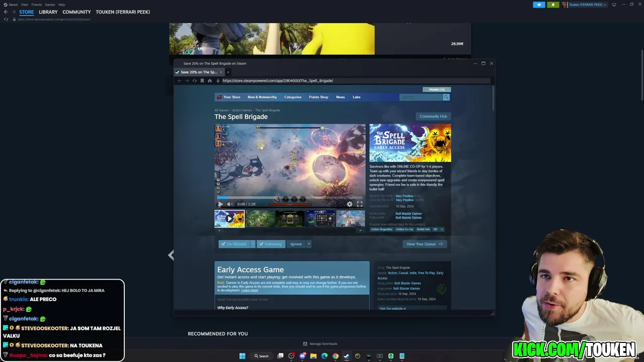Select the second screenshot thumbnail
This screenshot has height=362, width=644.
pyautogui.click(x=260, y=219)
